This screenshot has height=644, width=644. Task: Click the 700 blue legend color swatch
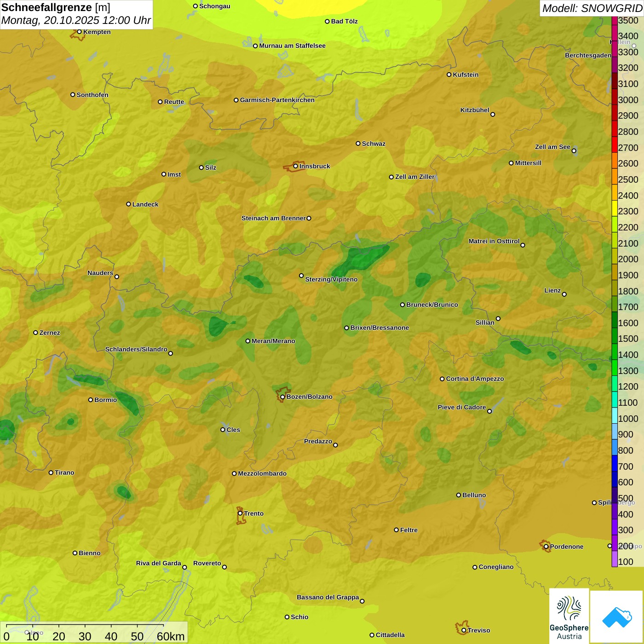tap(615, 464)
